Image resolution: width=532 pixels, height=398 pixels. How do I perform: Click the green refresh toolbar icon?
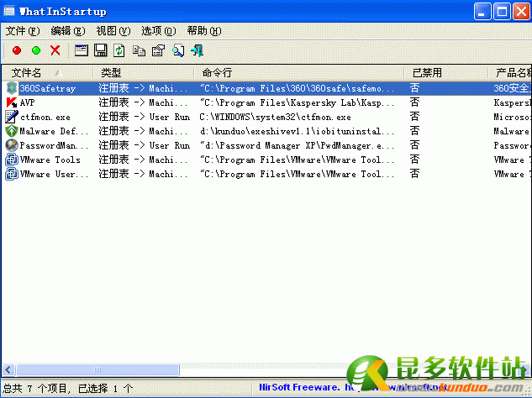coord(119,51)
